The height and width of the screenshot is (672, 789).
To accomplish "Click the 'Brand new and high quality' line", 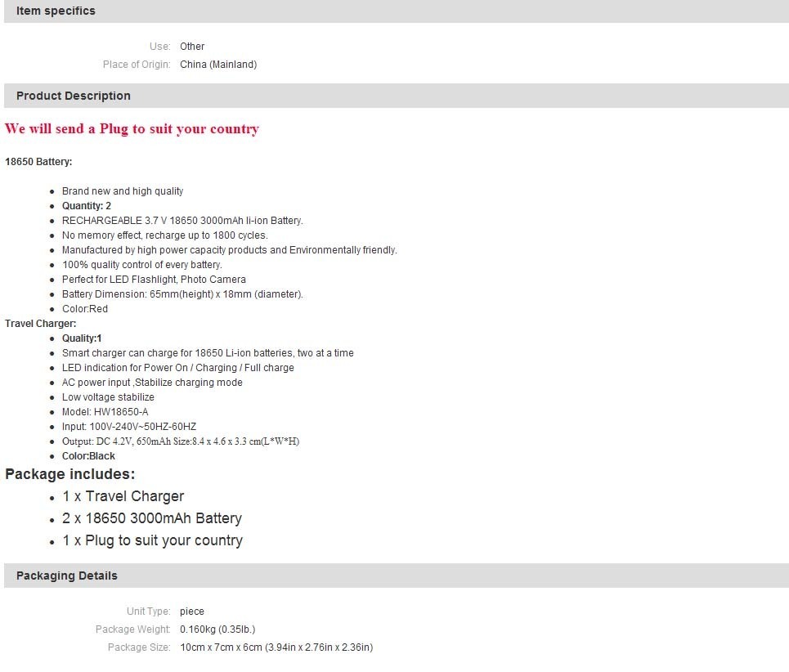I will click(123, 191).
